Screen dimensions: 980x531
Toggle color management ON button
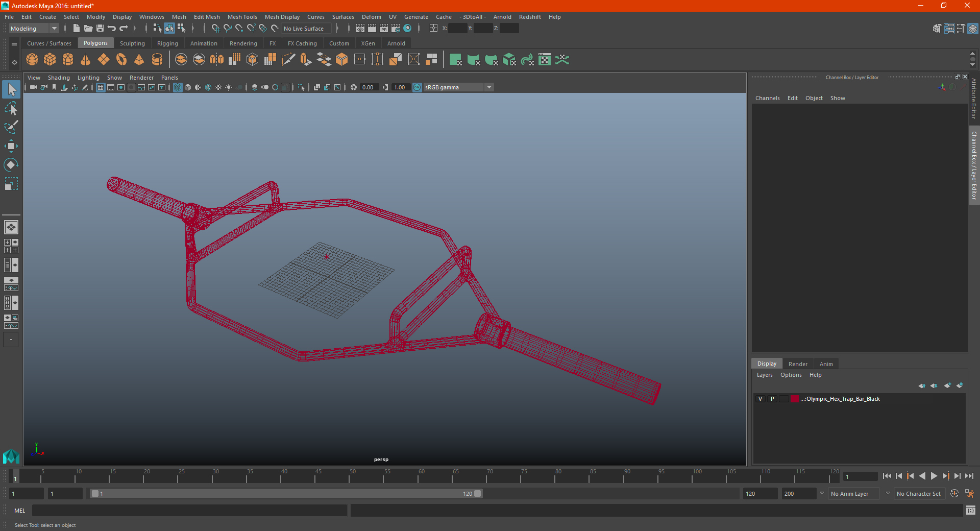tap(417, 87)
